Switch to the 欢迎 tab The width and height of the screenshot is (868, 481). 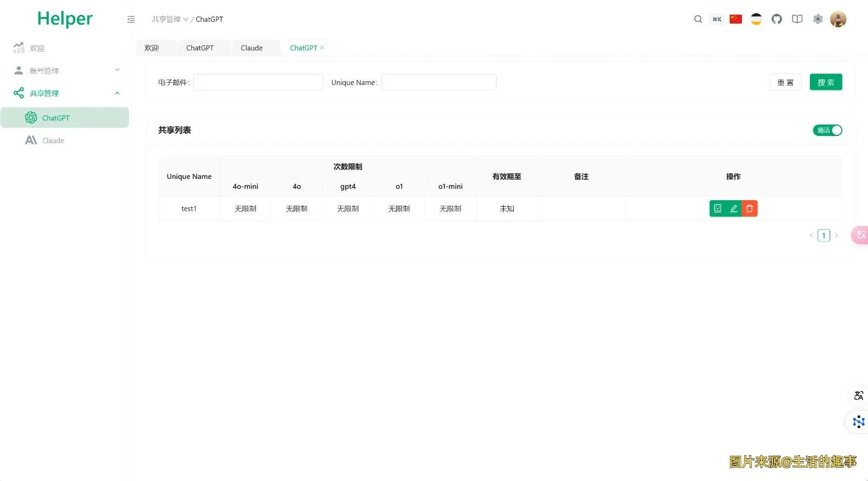[152, 48]
